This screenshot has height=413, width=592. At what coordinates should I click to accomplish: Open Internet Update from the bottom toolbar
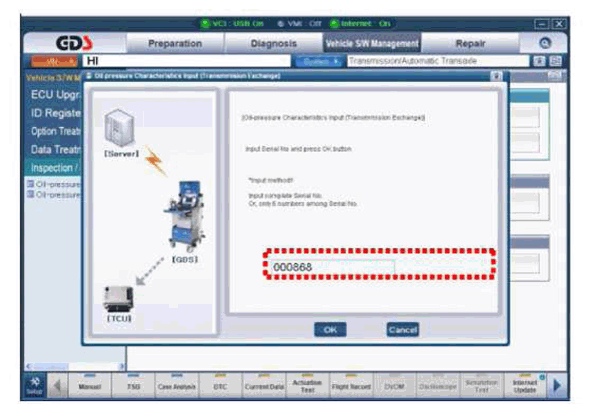pyautogui.click(x=525, y=386)
